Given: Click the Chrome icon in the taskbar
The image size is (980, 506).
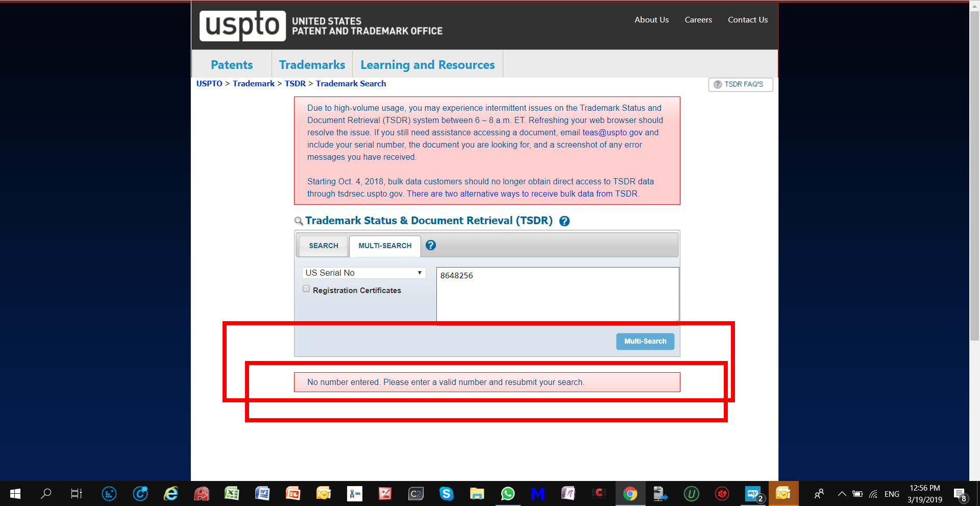Looking at the screenshot, I should pos(630,494).
